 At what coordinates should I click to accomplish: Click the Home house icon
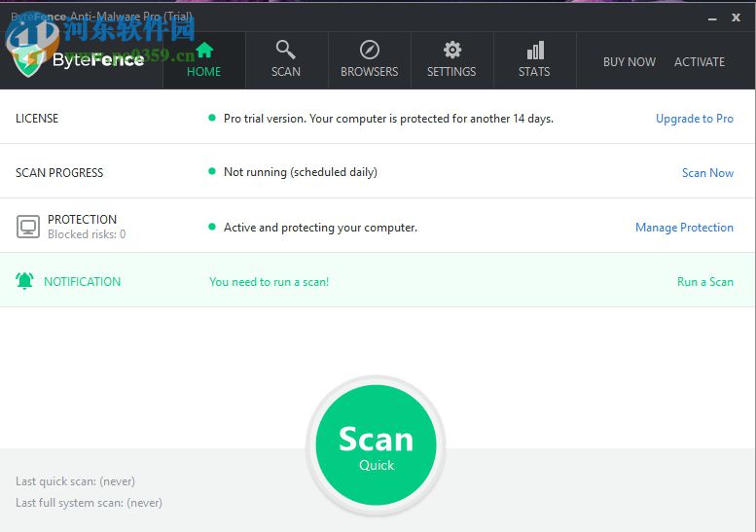coord(204,50)
